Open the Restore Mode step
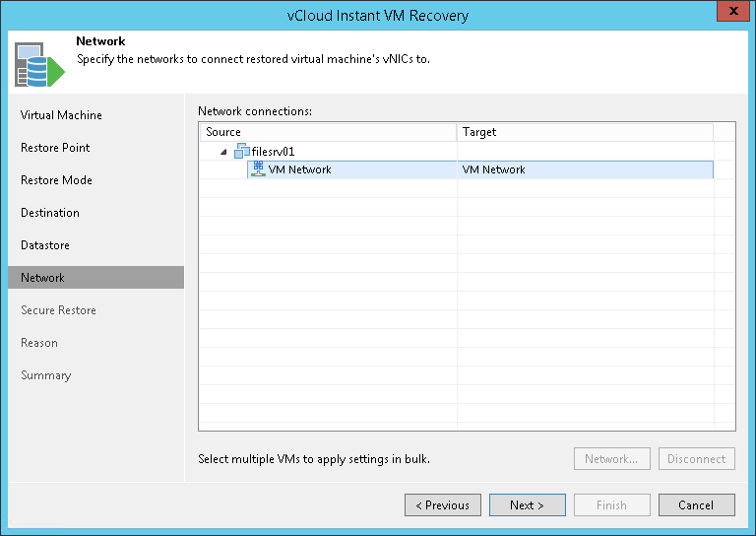The image size is (756, 536). click(56, 180)
